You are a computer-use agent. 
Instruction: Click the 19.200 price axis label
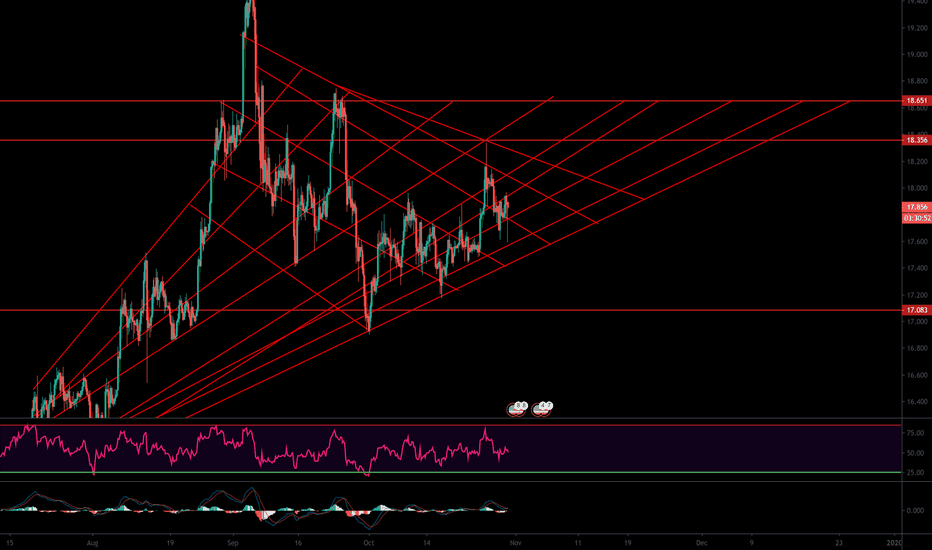917,28
